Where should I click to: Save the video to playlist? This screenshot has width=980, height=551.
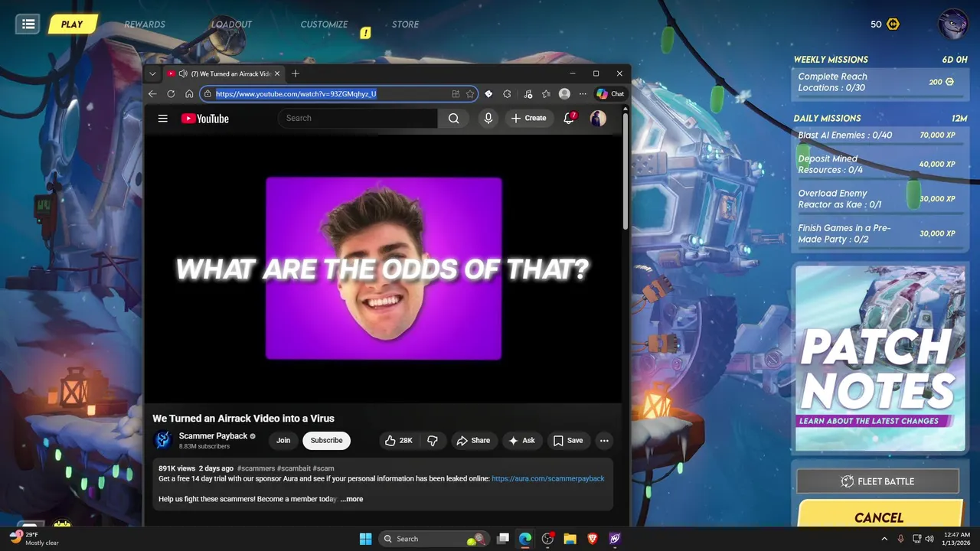pos(568,440)
